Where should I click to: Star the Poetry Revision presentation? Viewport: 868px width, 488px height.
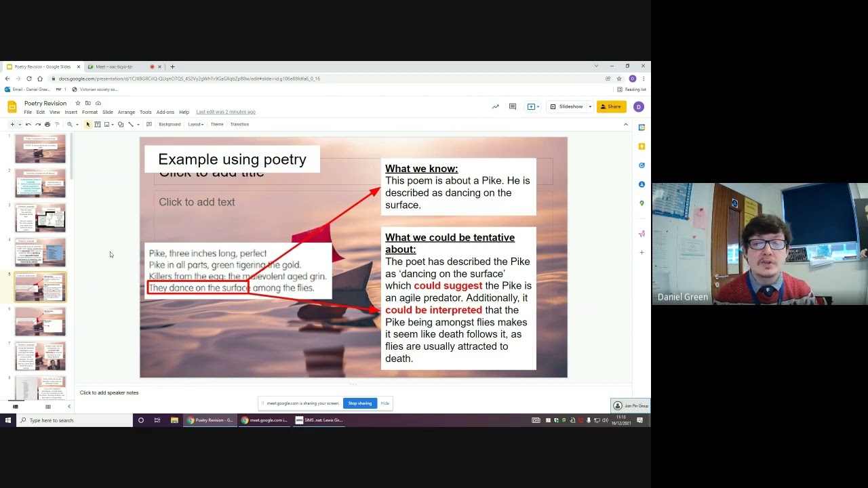pos(78,103)
